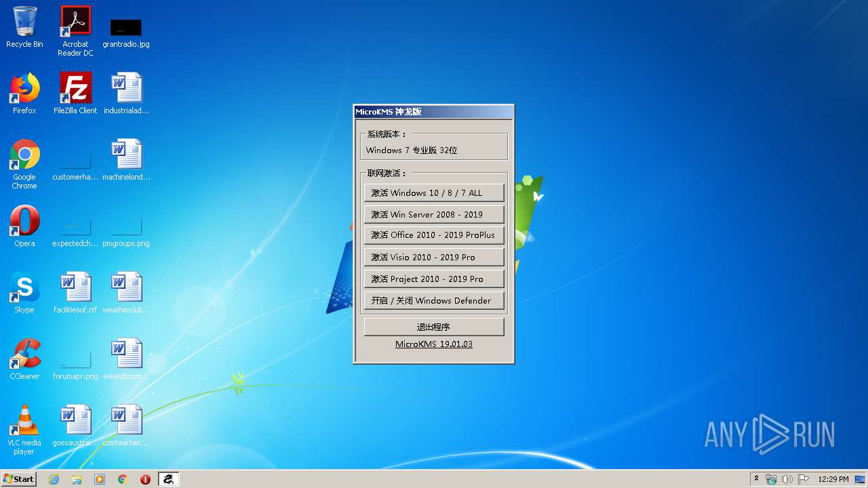The width and height of the screenshot is (868, 488).
Task: Select the machinelond Word document icon
Action: click(126, 160)
